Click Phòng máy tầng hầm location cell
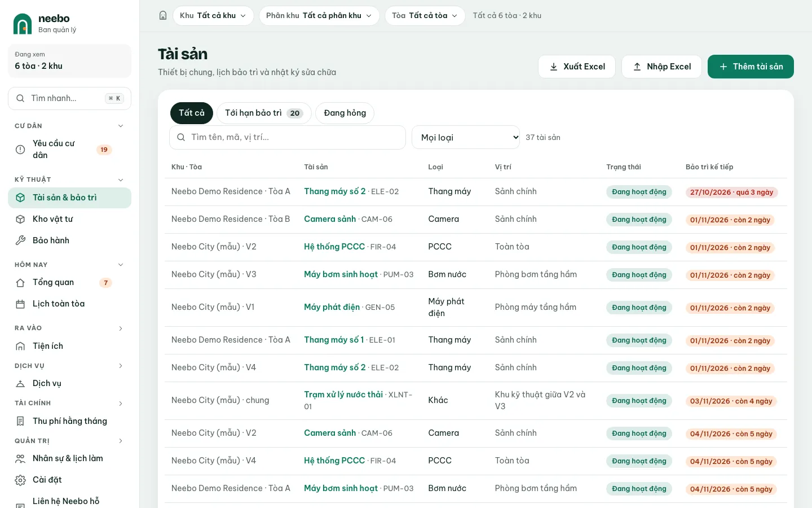This screenshot has width=812, height=508. [536, 307]
